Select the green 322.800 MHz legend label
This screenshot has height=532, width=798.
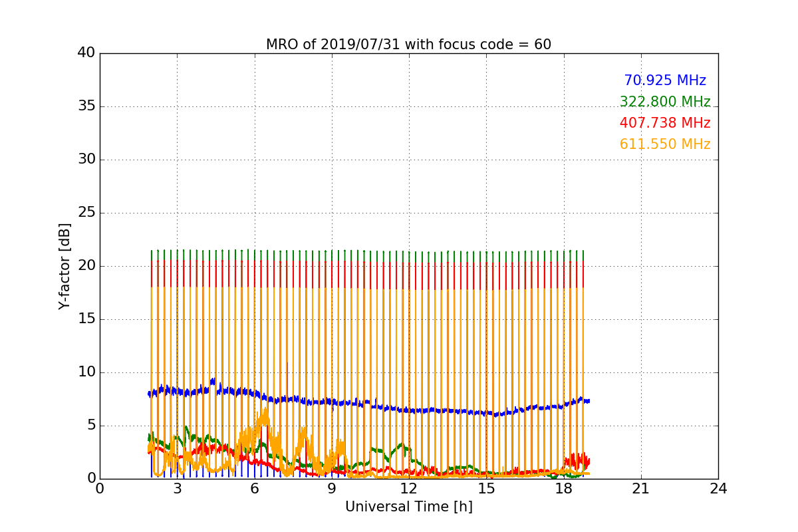tap(665, 102)
